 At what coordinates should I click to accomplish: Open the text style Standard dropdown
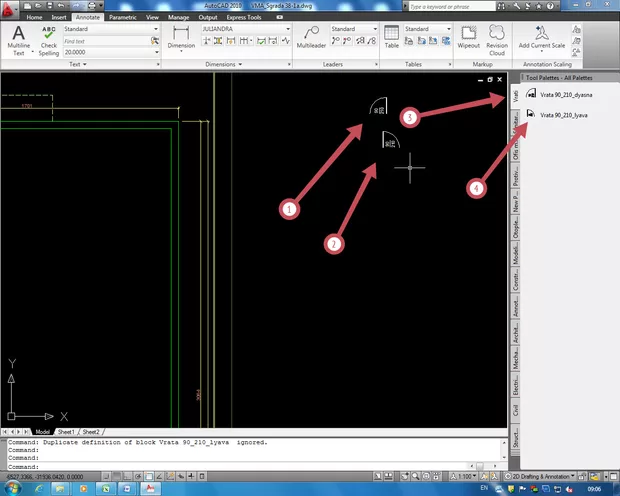point(111,30)
